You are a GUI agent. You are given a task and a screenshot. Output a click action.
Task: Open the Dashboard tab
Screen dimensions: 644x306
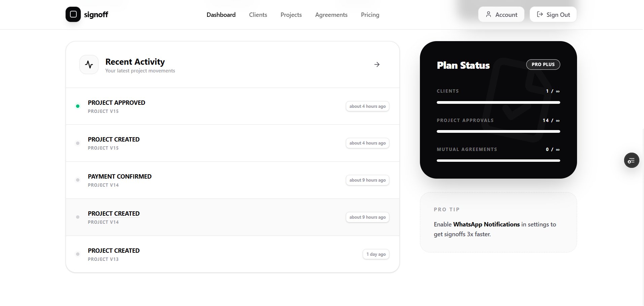click(x=221, y=15)
